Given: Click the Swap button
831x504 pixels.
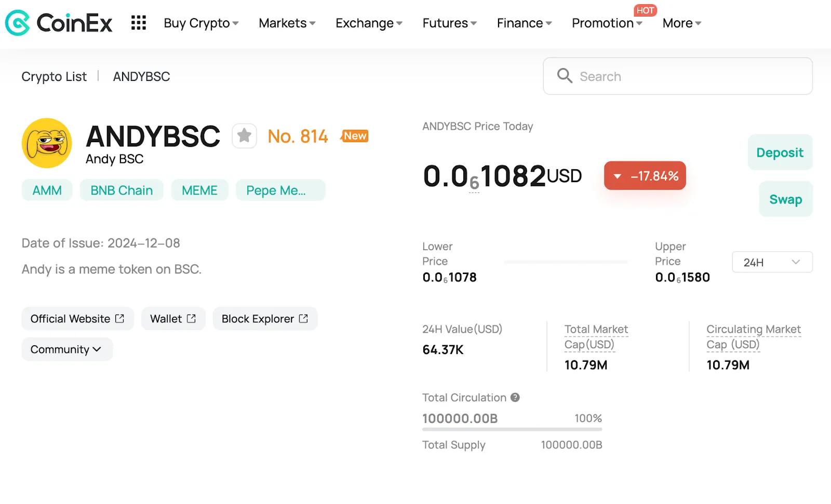Looking at the screenshot, I should (786, 199).
